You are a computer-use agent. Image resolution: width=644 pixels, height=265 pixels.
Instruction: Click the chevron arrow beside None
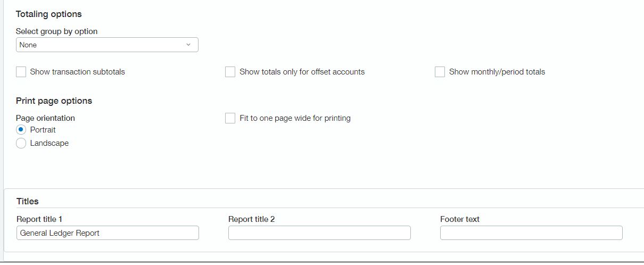click(188, 45)
